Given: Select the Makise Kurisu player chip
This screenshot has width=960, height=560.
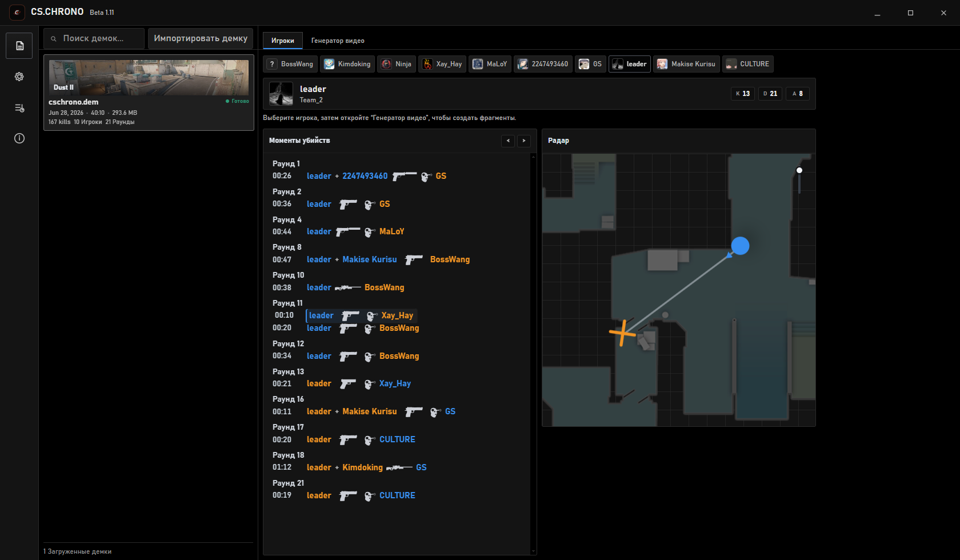Looking at the screenshot, I should [x=686, y=64].
